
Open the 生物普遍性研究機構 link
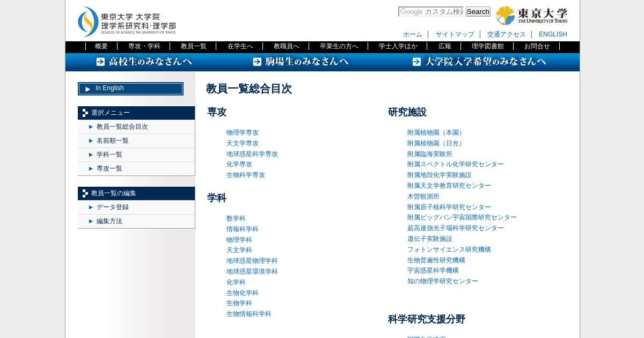point(436,260)
